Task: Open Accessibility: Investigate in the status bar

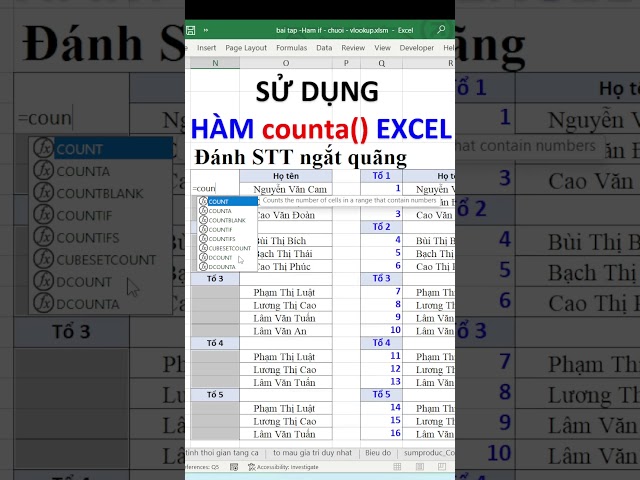Action: pyautogui.click(x=283, y=467)
